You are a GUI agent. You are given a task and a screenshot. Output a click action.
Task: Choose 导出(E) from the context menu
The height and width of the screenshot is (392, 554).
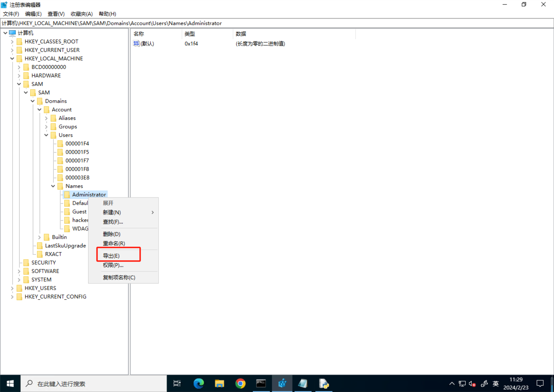111,256
